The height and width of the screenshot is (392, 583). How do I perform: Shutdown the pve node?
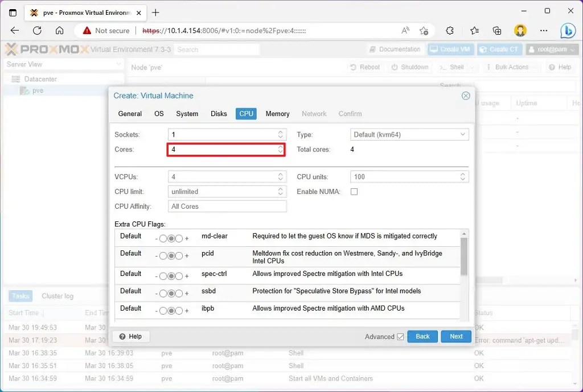[x=409, y=67]
